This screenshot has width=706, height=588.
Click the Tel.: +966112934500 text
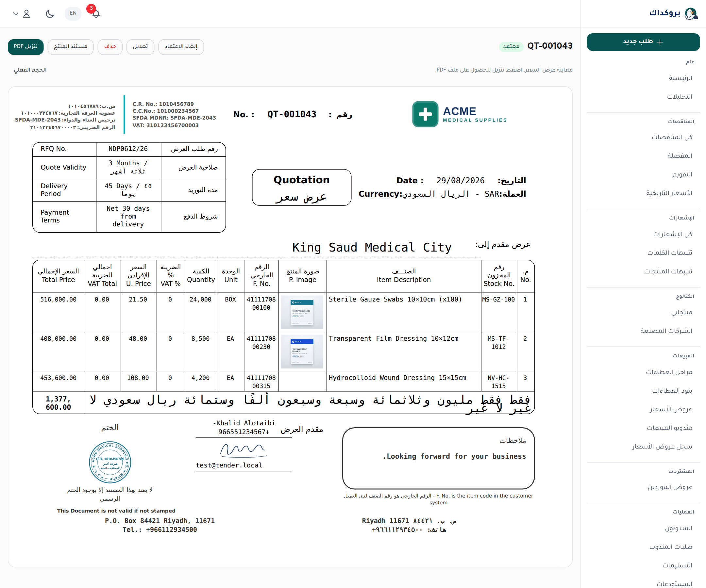pyautogui.click(x=160, y=530)
